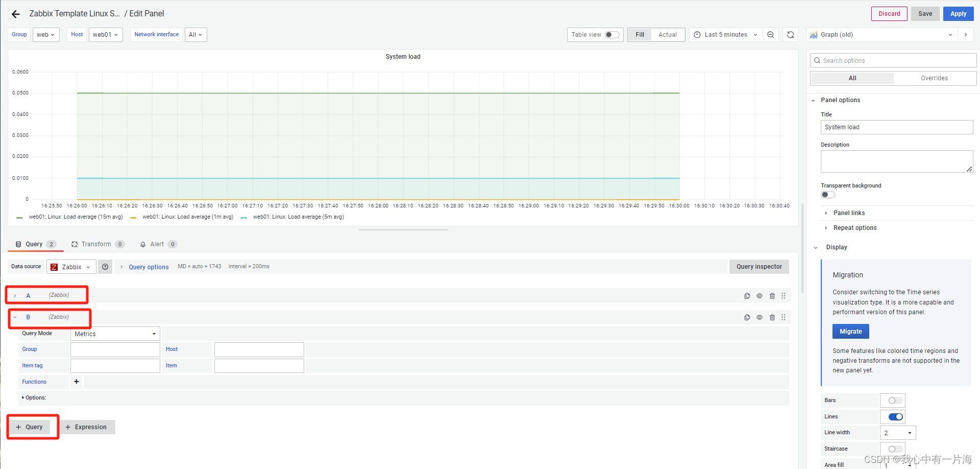Click the Search options field
The height and width of the screenshot is (469, 980).
pos(893,61)
